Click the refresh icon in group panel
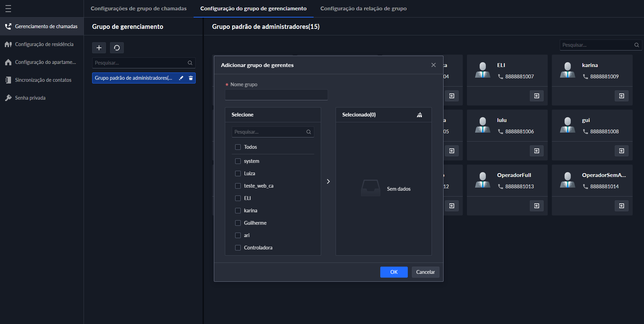The height and width of the screenshot is (324, 644). coord(117,48)
